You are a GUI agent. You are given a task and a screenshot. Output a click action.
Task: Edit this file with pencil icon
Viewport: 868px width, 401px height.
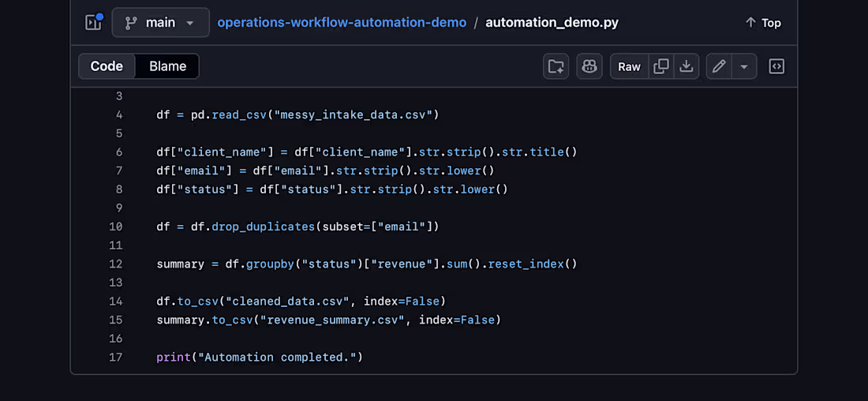[x=719, y=66]
